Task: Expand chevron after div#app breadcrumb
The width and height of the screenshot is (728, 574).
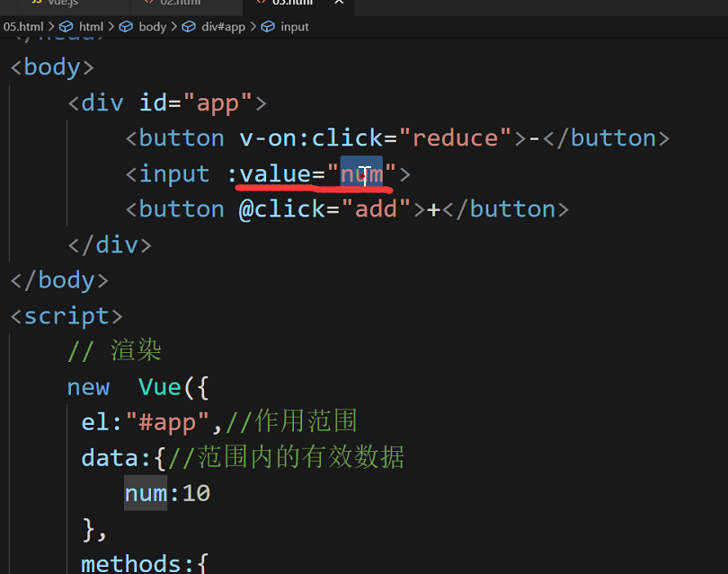Action: click(253, 26)
